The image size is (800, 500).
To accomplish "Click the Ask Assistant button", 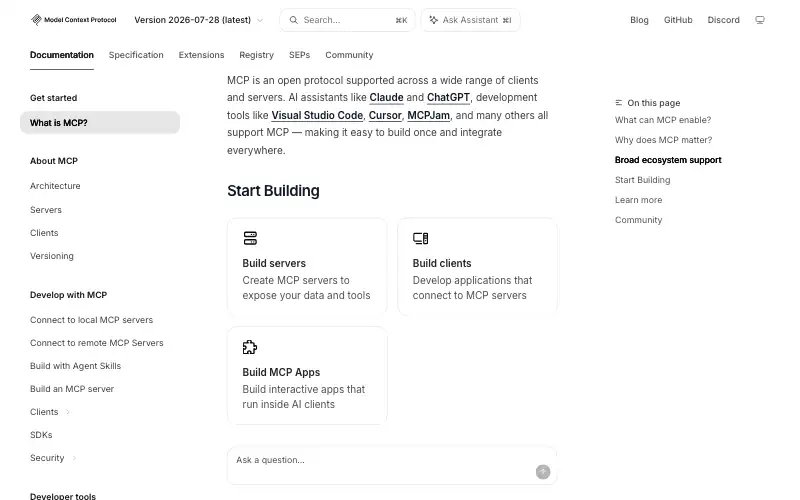I will [x=470, y=20].
